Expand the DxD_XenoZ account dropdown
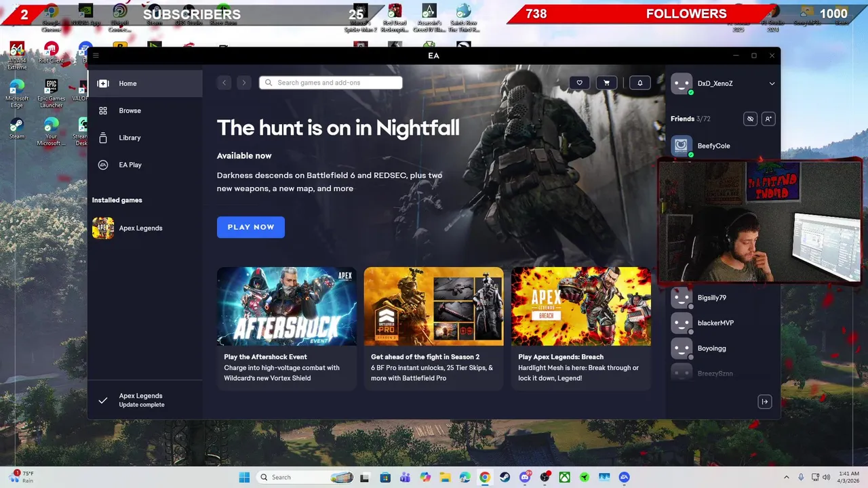 (x=772, y=83)
